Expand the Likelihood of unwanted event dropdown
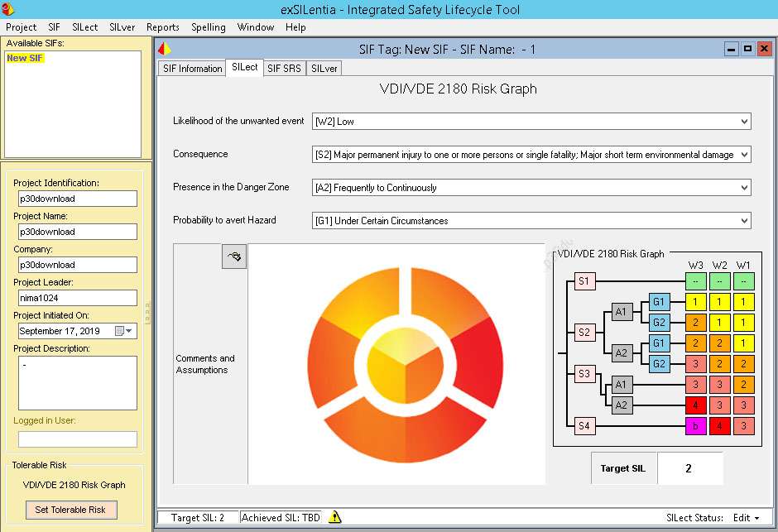The width and height of the screenshot is (778, 532). pyautogui.click(x=744, y=122)
